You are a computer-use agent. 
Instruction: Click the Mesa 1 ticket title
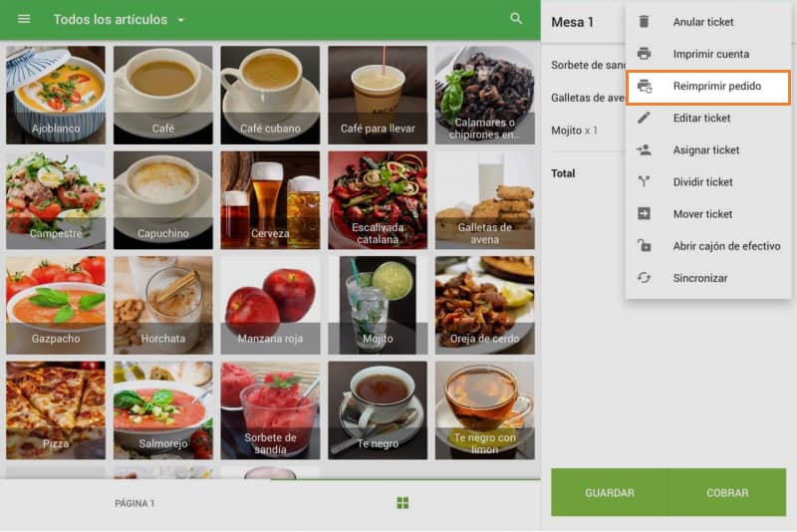(572, 22)
